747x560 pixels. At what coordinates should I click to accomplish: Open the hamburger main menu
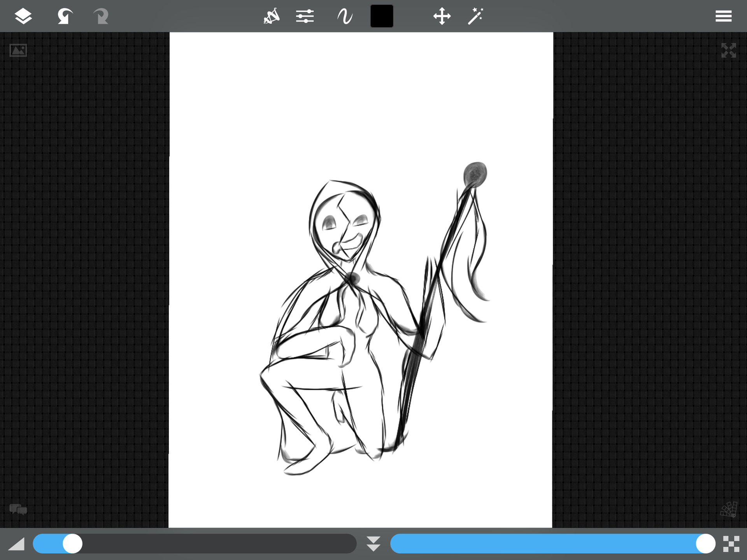[723, 16]
